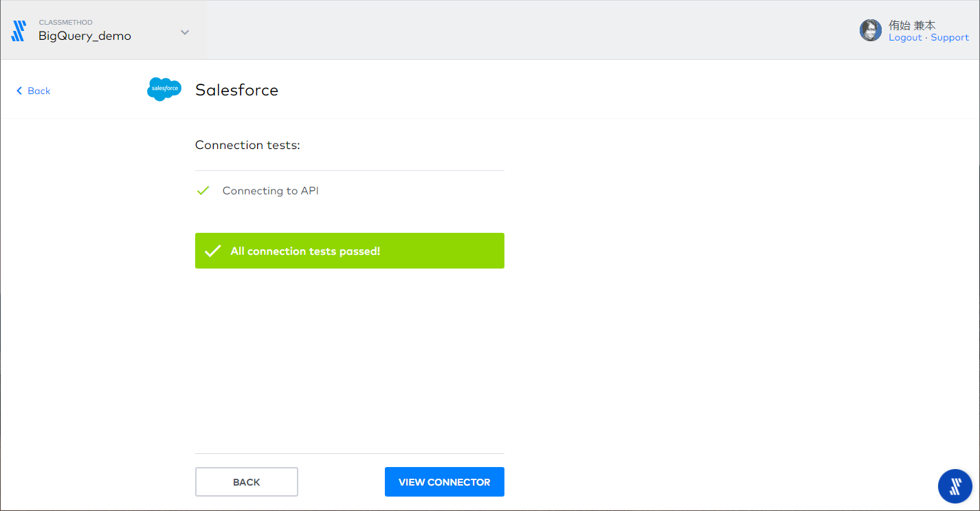Click the user avatar photo

870,30
